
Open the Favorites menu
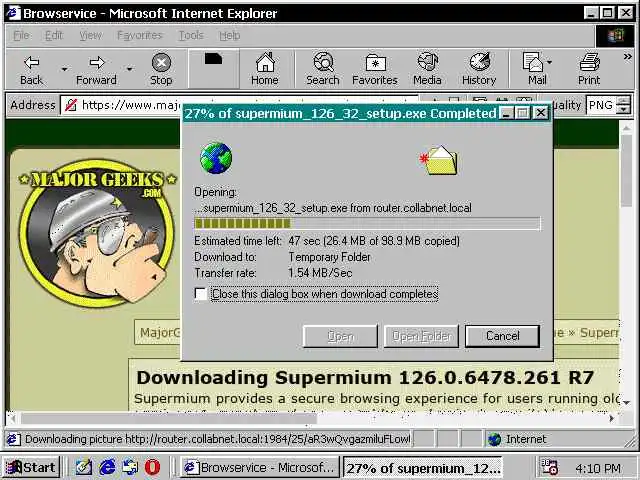click(x=140, y=36)
